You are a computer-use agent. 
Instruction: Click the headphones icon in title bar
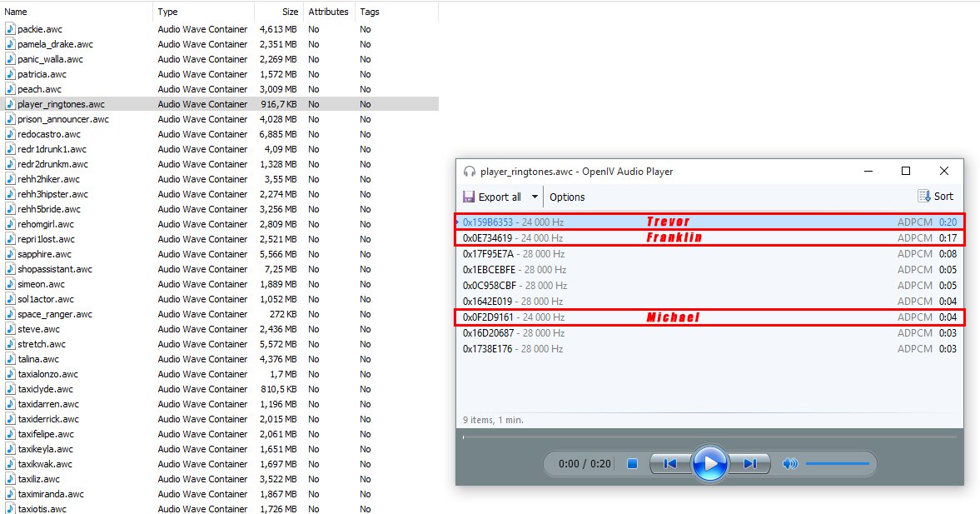pos(470,172)
